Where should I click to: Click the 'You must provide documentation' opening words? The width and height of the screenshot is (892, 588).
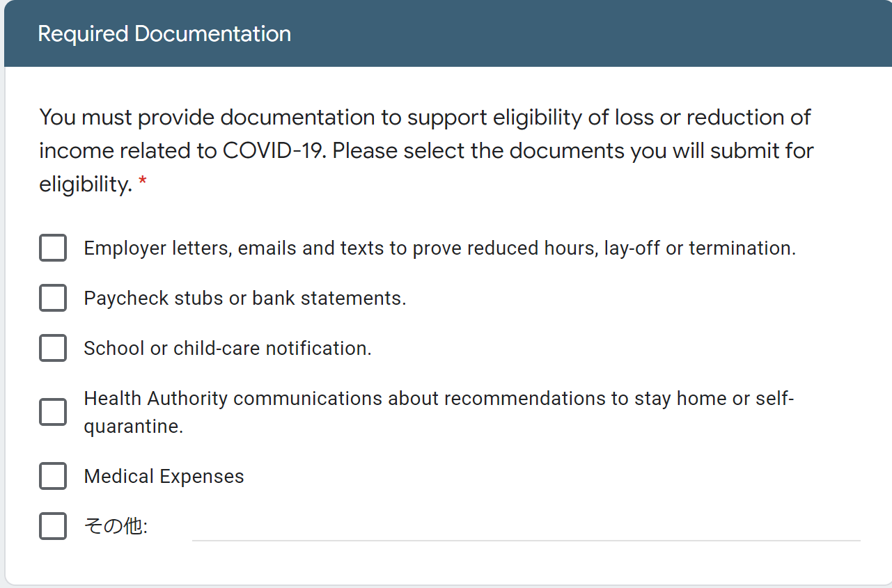[208, 118]
